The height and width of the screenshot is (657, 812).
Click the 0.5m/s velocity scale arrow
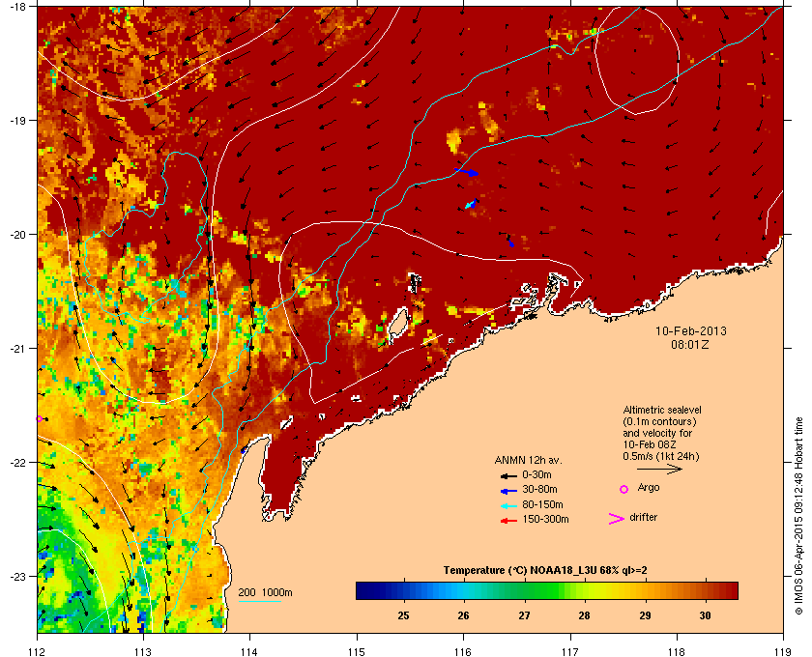[x=659, y=469]
